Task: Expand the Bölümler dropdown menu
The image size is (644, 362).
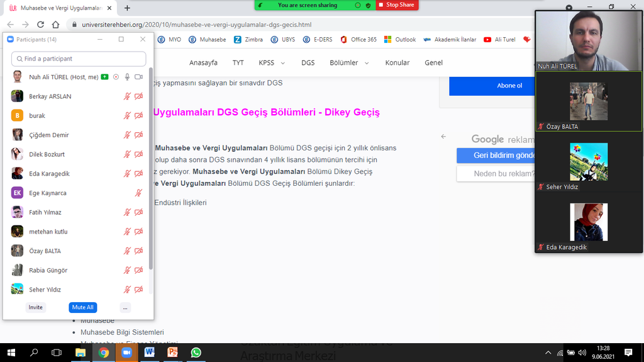Action: point(350,63)
